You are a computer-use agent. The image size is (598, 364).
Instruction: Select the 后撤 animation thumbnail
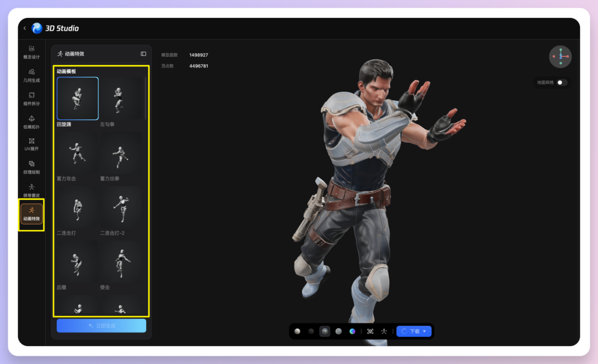click(x=78, y=262)
